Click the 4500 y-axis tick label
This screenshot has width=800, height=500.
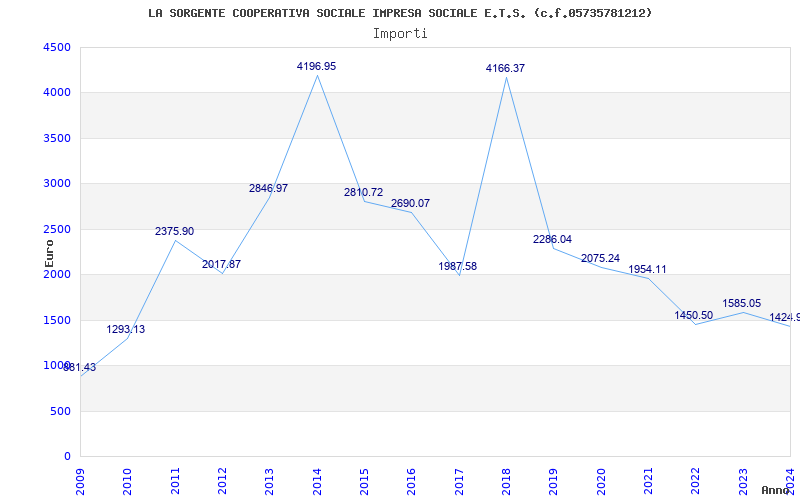(x=57, y=47)
